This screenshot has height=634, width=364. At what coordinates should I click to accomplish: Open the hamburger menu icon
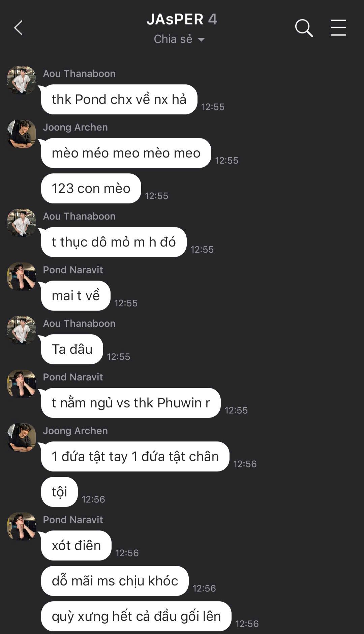point(338,28)
